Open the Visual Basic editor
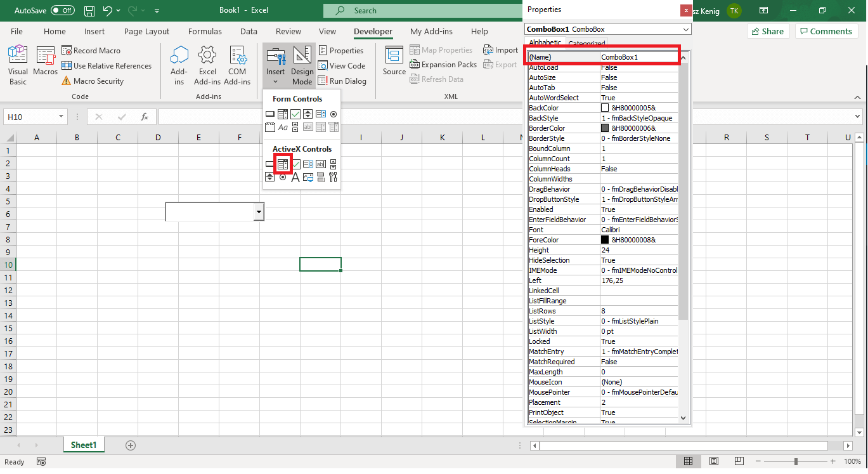This screenshot has width=868, height=474. click(17, 64)
